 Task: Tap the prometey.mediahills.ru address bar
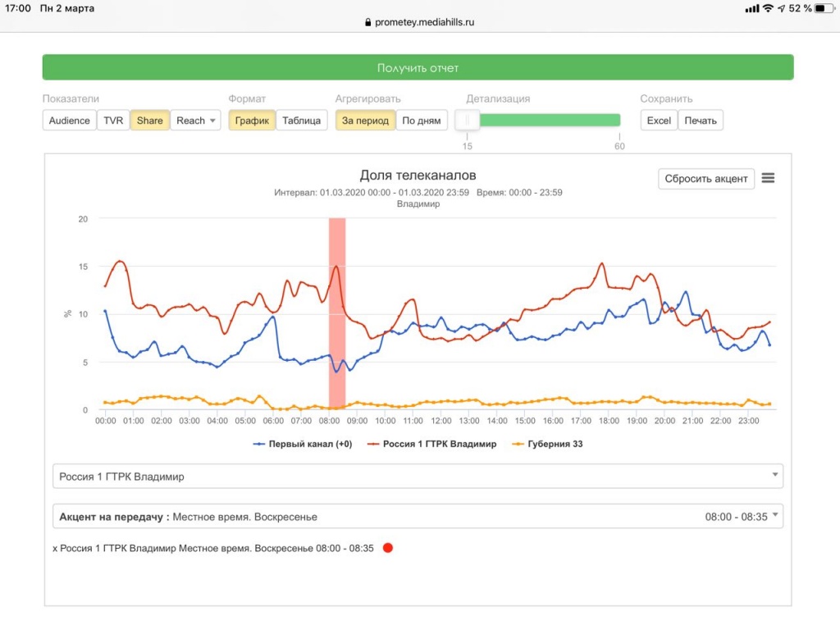coord(419,22)
